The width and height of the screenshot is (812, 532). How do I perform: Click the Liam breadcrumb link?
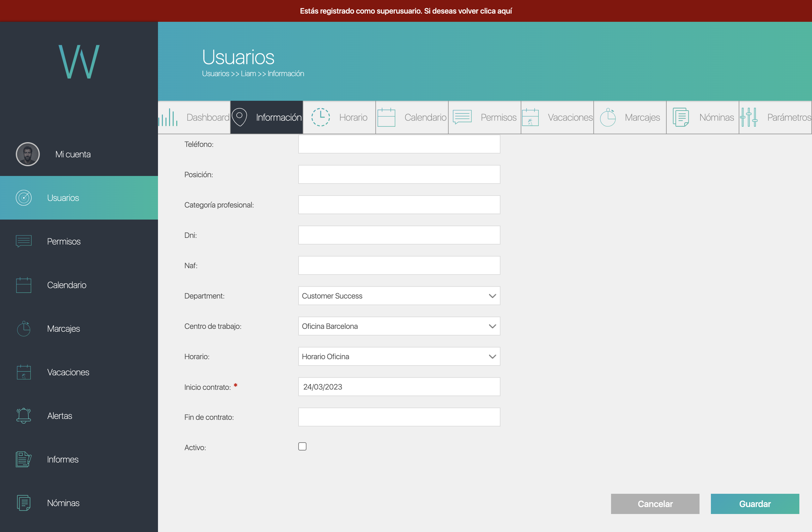click(x=248, y=74)
